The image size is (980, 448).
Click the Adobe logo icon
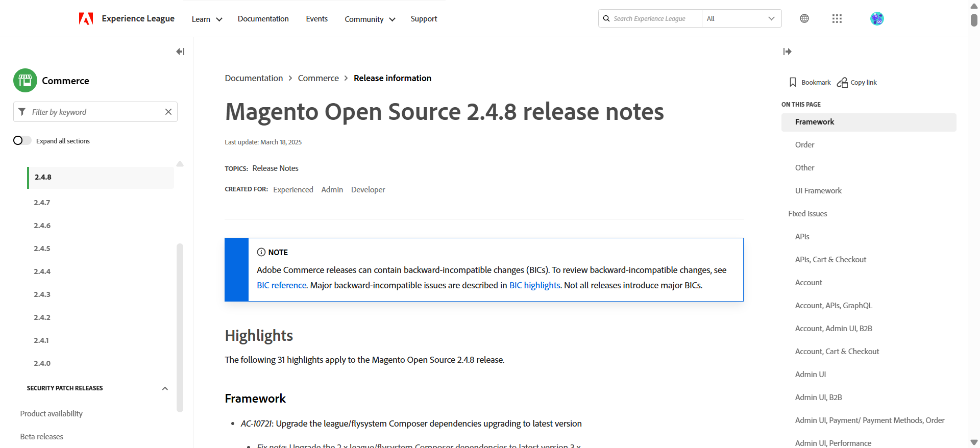pos(86,19)
